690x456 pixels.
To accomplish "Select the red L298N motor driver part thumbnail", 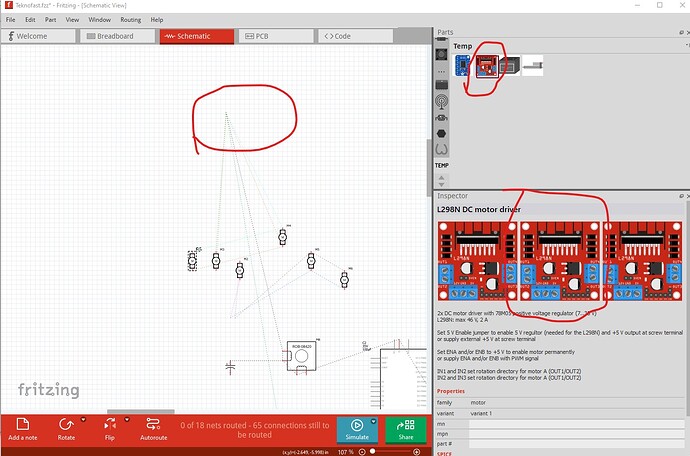I will pyautogui.click(x=487, y=66).
